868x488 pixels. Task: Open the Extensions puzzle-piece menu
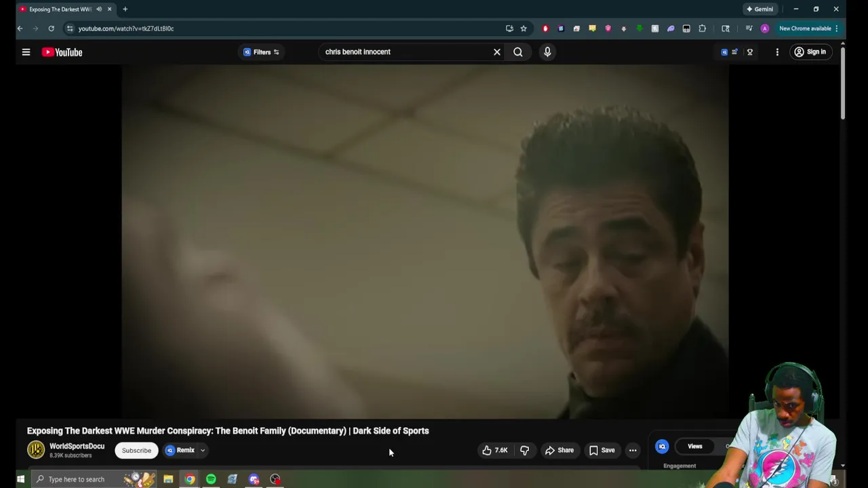(x=703, y=28)
